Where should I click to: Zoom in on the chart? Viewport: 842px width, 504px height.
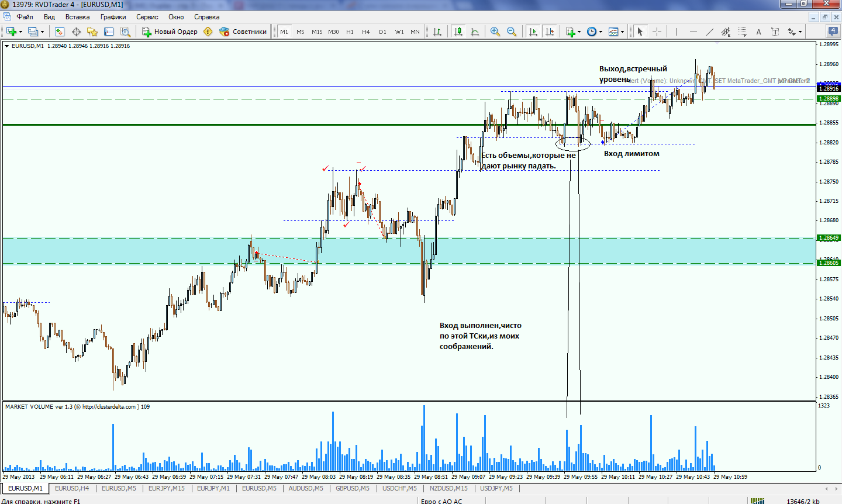(495, 32)
